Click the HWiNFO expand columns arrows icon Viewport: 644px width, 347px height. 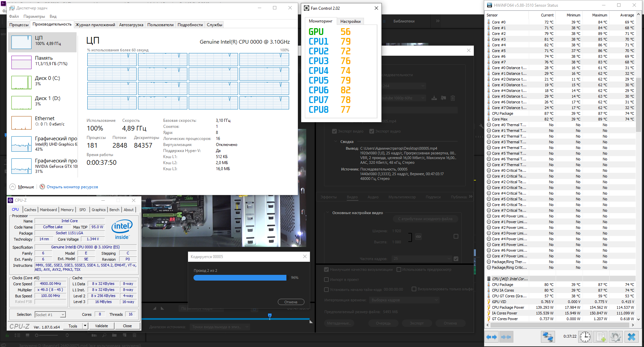(492, 337)
